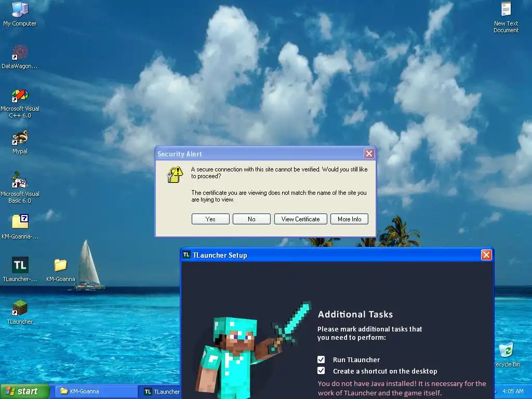
Task: Close the TLauncher Setup window
Action: coord(486,255)
